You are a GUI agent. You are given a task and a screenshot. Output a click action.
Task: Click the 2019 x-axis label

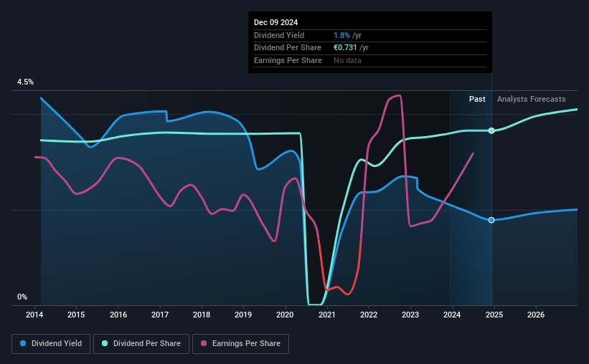tap(243, 315)
